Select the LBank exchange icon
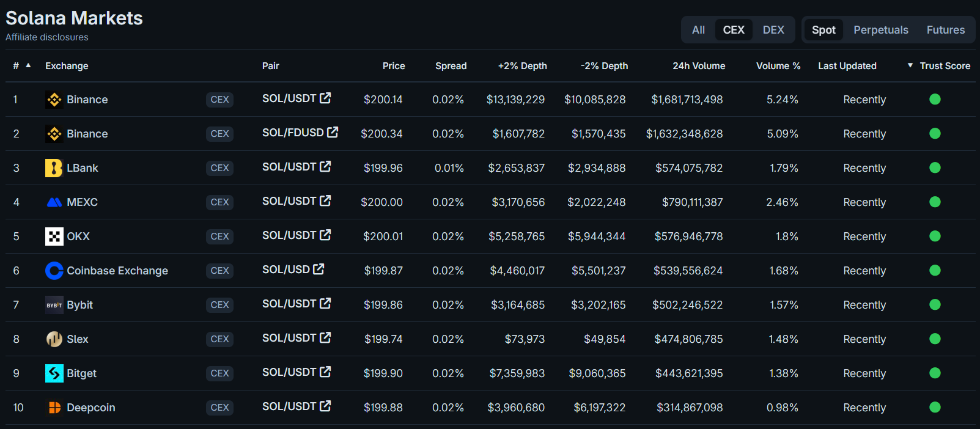 53,167
